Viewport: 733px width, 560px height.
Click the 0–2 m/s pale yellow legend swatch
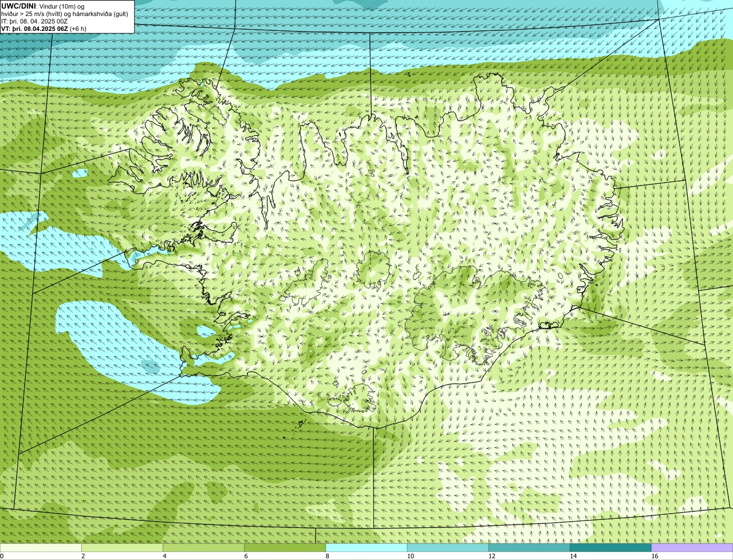point(41,547)
